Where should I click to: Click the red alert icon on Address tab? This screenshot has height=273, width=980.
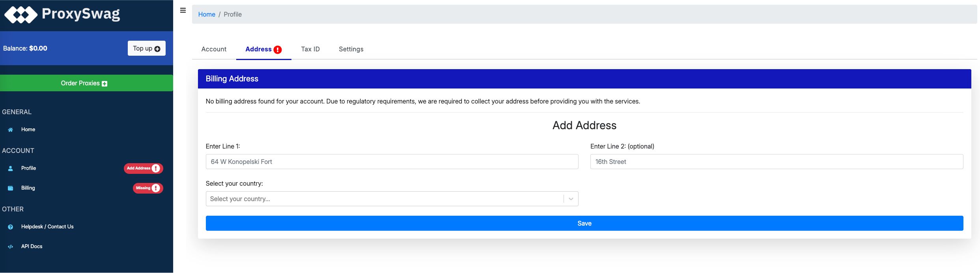pyautogui.click(x=278, y=49)
